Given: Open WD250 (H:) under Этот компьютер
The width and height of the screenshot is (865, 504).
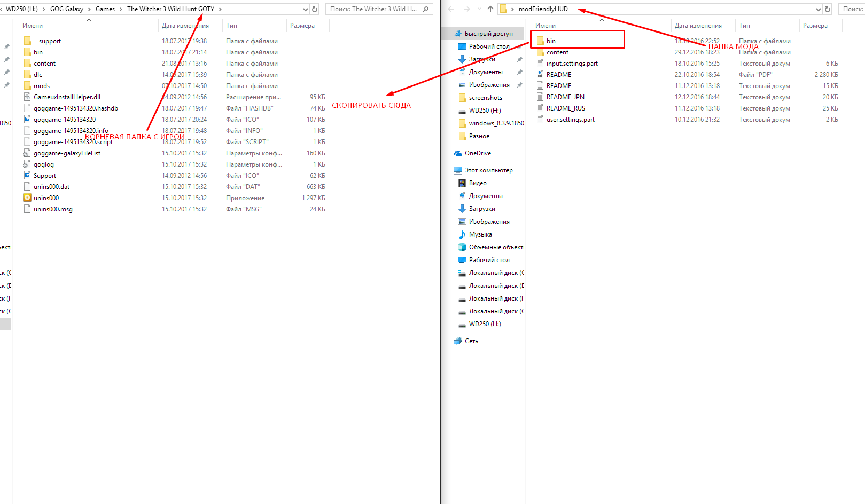Looking at the screenshot, I should (x=485, y=324).
